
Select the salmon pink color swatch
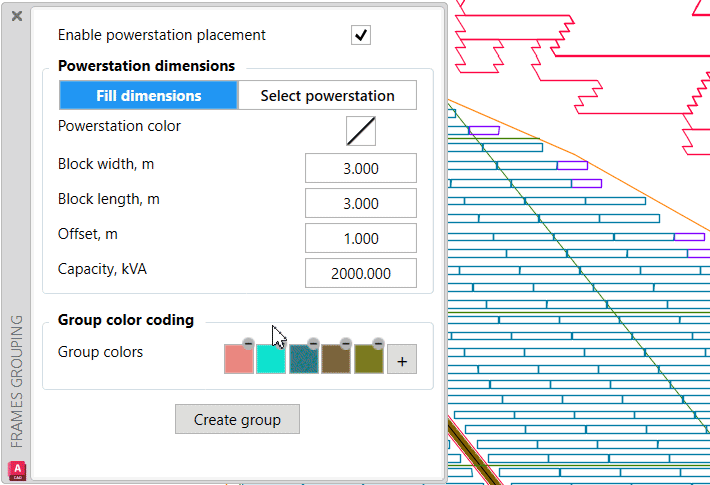pyautogui.click(x=238, y=360)
